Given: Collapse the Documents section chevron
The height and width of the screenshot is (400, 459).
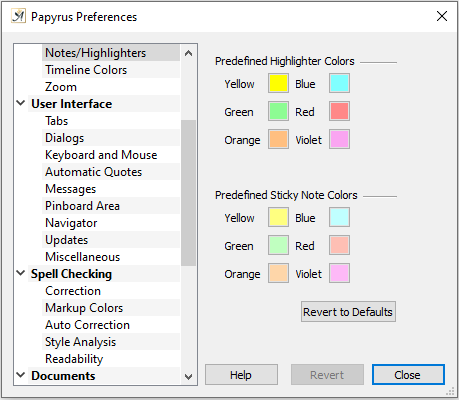Looking at the screenshot, I should coord(21,375).
